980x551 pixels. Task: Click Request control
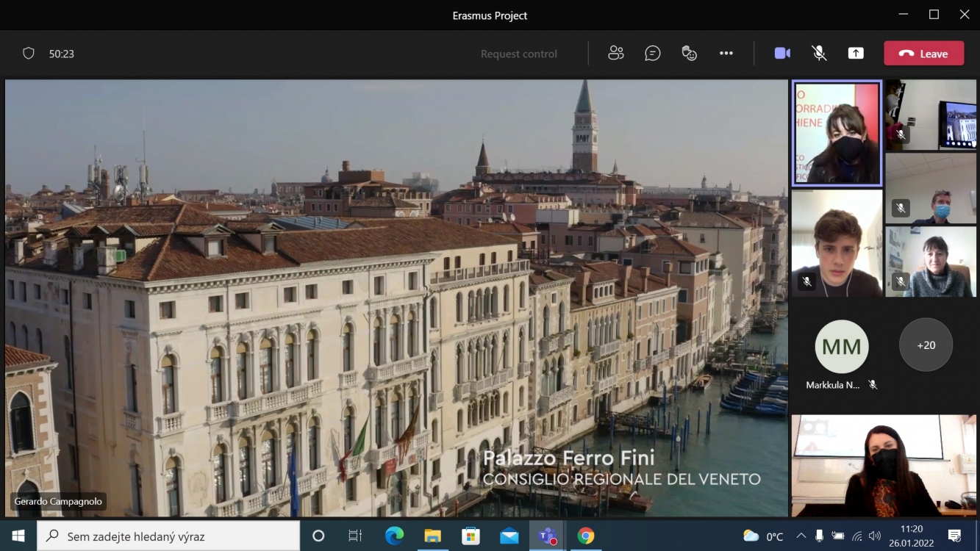pos(518,54)
